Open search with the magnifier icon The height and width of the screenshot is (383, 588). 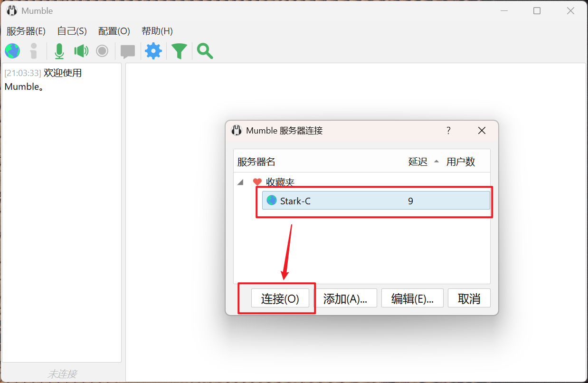click(x=205, y=51)
